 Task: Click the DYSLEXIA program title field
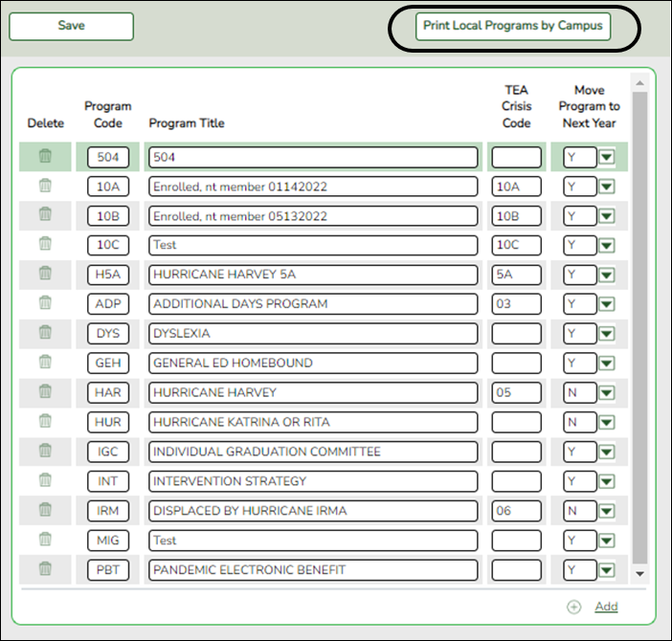(x=313, y=334)
